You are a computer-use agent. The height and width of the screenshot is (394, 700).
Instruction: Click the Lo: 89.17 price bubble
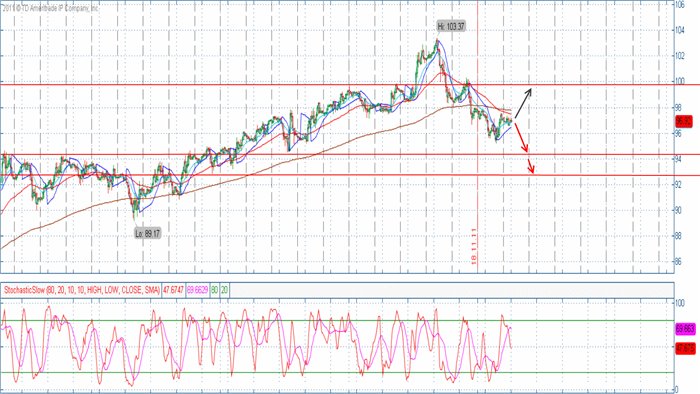(148, 233)
